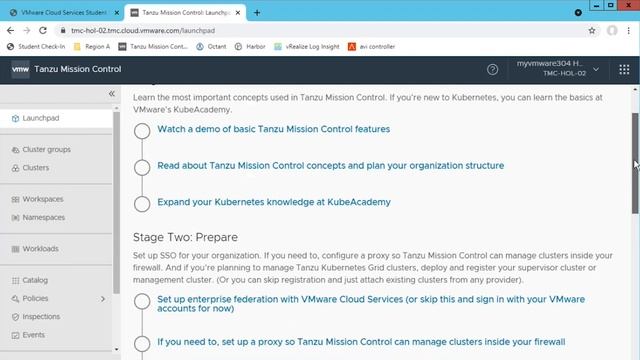Open the help question mark icon

click(x=492, y=69)
